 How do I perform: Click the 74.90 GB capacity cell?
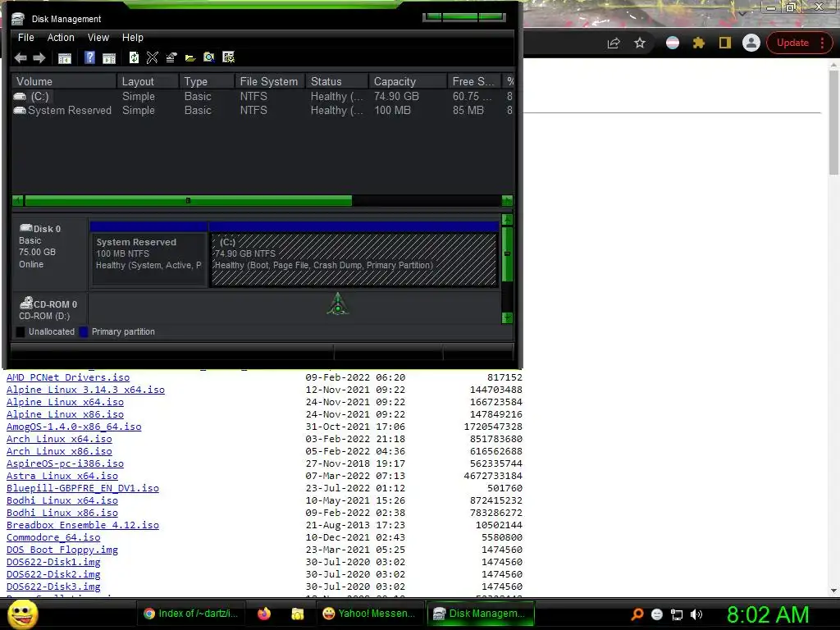click(x=396, y=97)
